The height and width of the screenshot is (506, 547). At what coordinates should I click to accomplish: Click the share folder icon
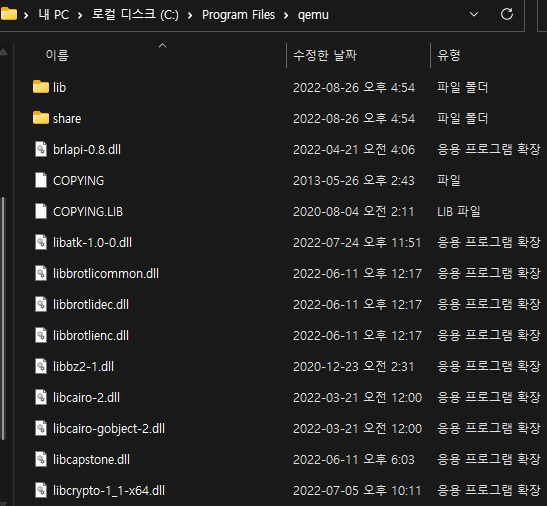pyautogui.click(x=41, y=118)
